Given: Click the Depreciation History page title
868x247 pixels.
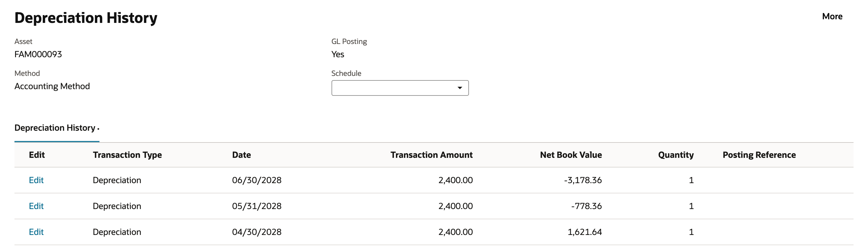Looking at the screenshot, I should click(86, 18).
